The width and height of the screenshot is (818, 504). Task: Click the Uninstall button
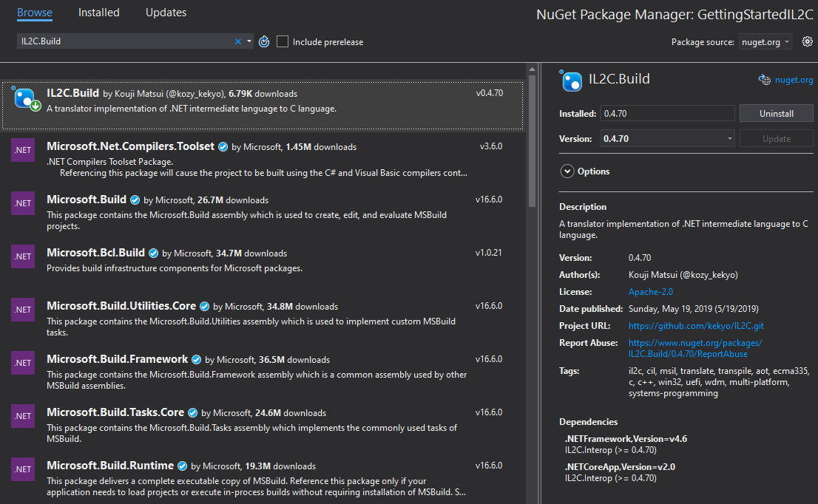[x=776, y=114]
